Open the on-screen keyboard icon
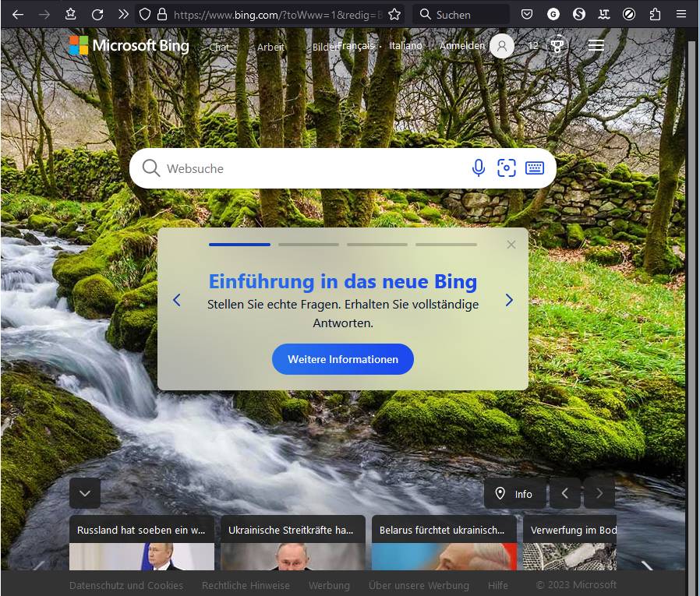 click(535, 168)
